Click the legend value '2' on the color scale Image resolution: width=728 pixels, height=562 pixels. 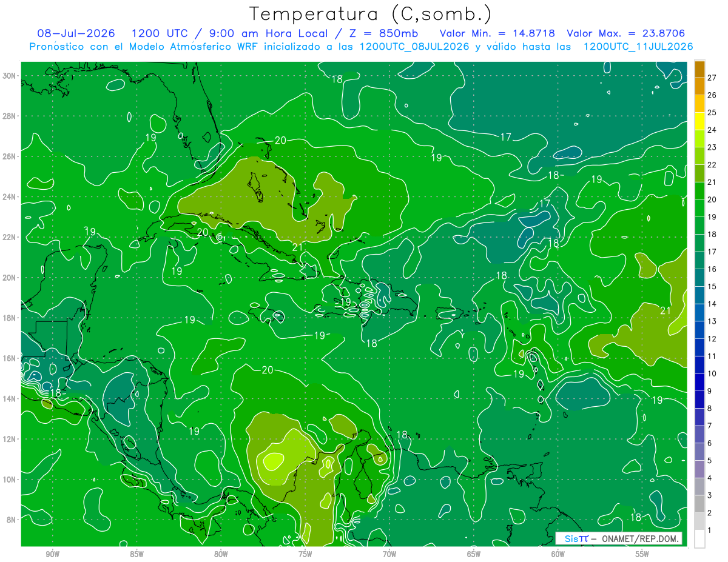(x=709, y=513)
